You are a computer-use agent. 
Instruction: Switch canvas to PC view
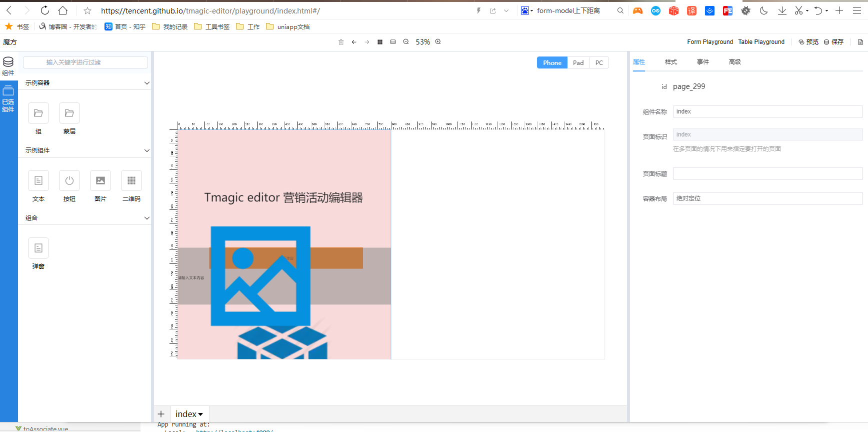click(599, 62)
